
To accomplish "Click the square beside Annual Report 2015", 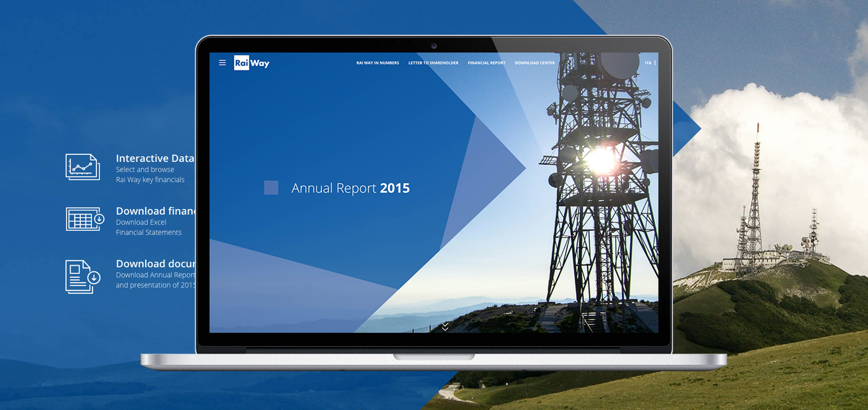I will pos(271,188).
